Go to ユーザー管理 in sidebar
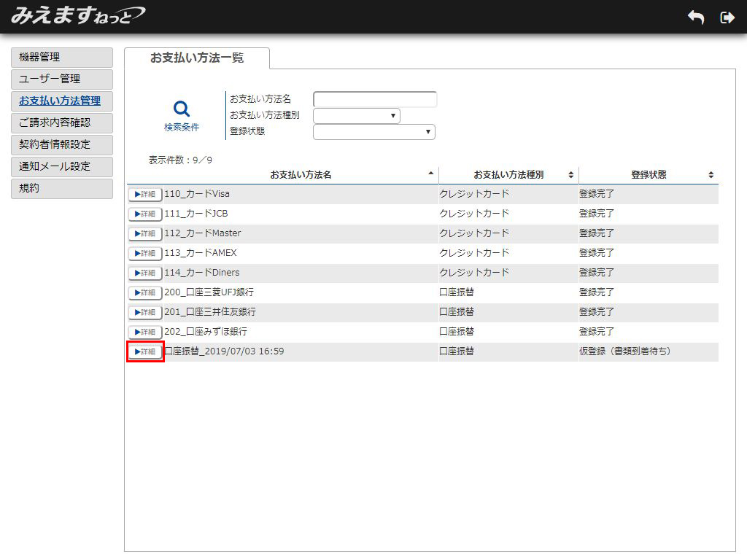Image resolution: width=747 pixels, height=560 pixels. tap(62, 79)
